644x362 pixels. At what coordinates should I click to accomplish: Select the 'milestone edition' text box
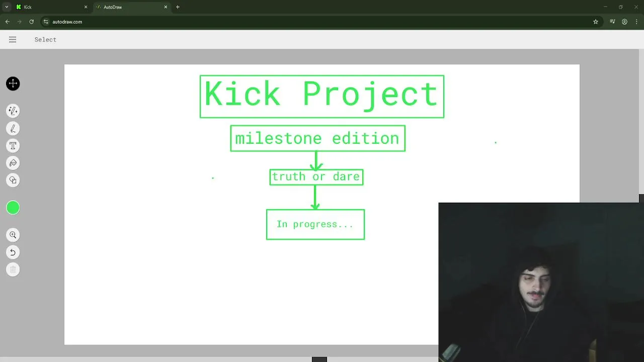(x=317, y=138)
